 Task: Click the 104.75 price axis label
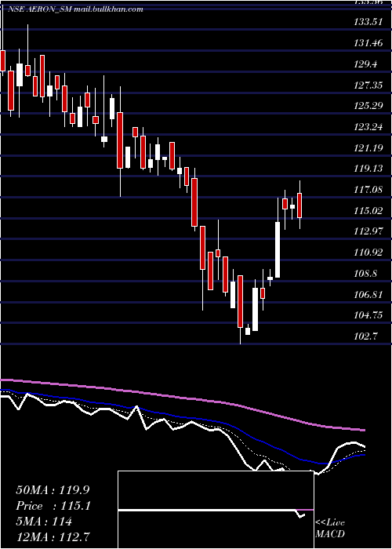(368, 314)
